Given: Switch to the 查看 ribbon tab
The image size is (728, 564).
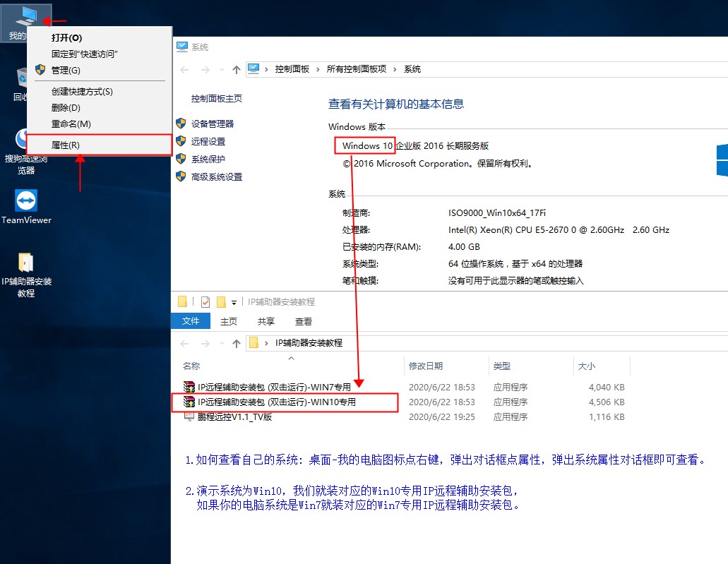Looking at the screenshot, I should click(x=304, y=321).
